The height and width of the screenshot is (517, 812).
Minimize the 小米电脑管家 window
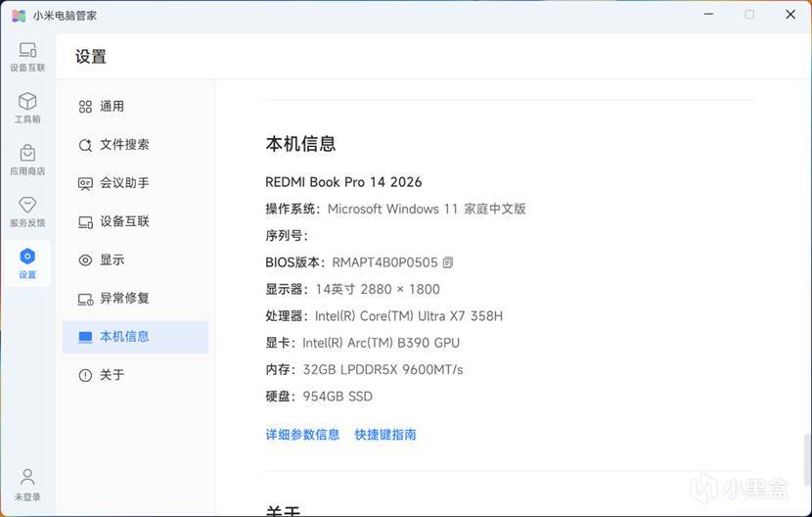click(708, 14)
